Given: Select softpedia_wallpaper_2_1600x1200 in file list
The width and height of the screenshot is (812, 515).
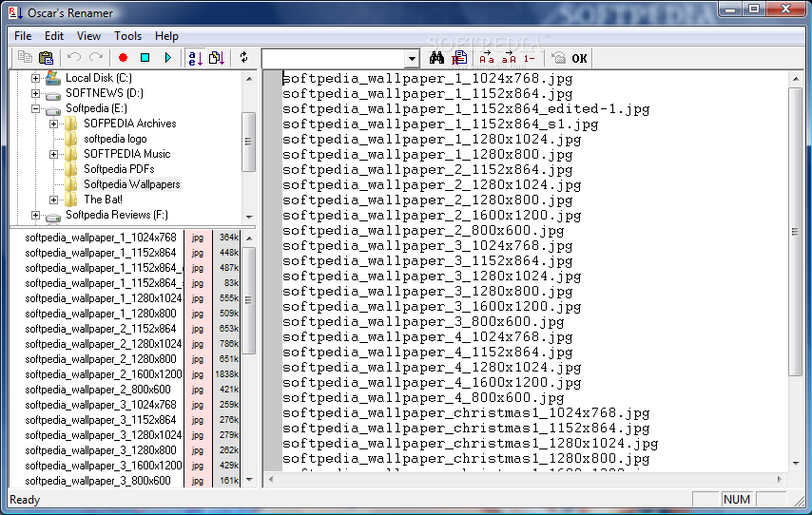Looking at the screenshot, I should click(x=104, y=374).
